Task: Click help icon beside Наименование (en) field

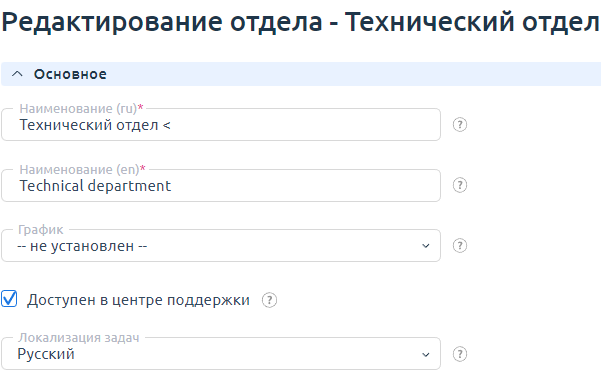Action: [460, 185]
